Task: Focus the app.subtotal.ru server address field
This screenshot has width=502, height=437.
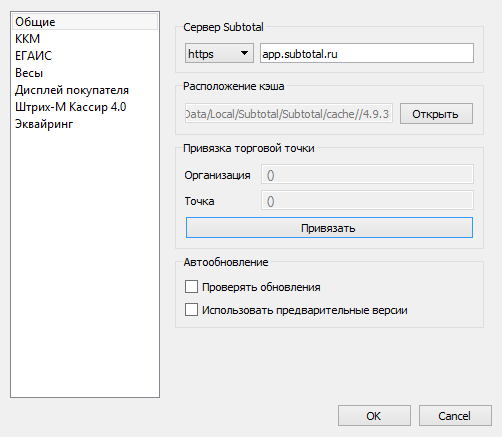Action: [x=367, y=53]
